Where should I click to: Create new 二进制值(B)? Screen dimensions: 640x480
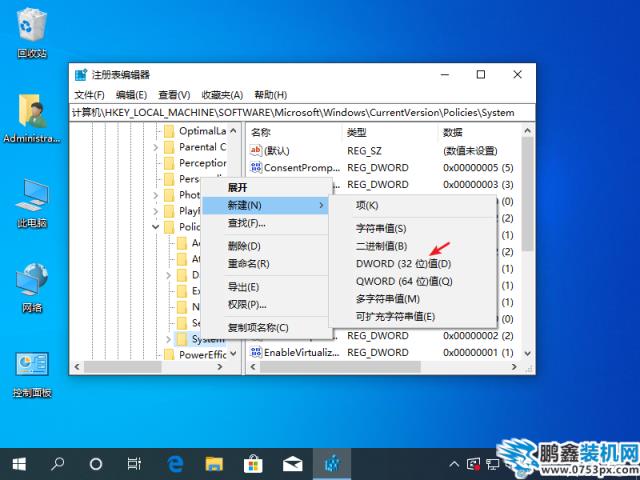point(413,246)
